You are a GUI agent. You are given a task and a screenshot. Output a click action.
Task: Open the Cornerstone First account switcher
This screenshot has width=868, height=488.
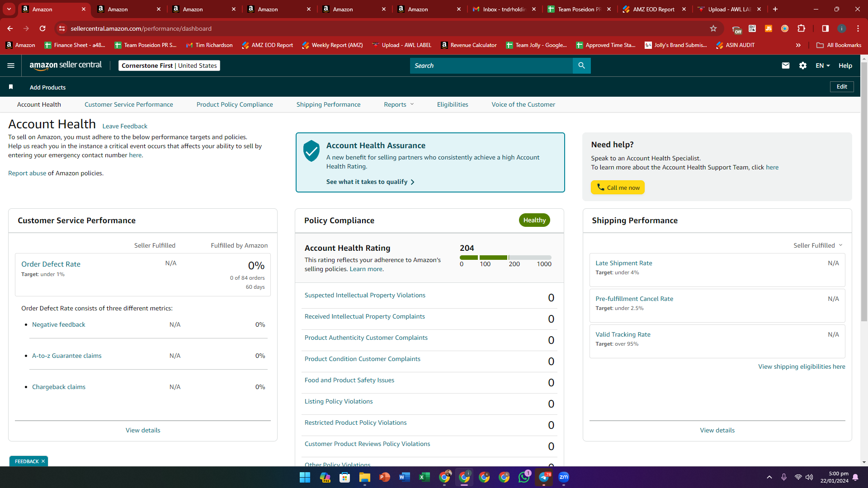point(169,66)
